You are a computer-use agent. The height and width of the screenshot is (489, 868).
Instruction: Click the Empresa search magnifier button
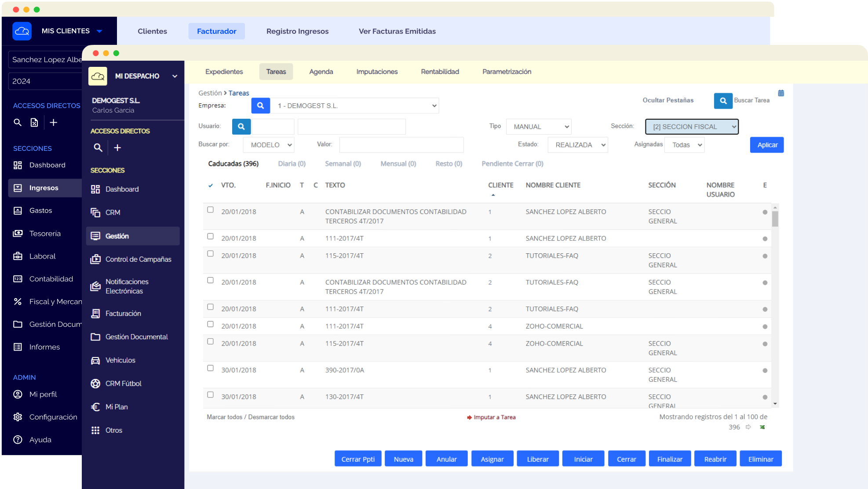tap(260, 106)
